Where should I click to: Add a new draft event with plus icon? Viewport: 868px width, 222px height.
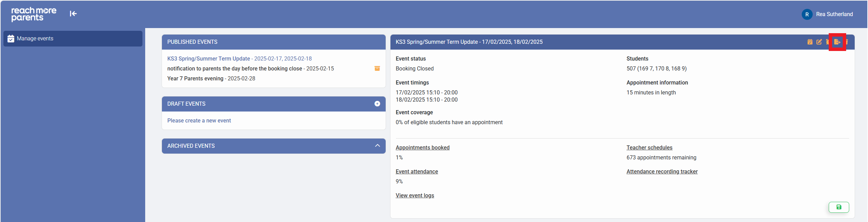tap(377, 104)
